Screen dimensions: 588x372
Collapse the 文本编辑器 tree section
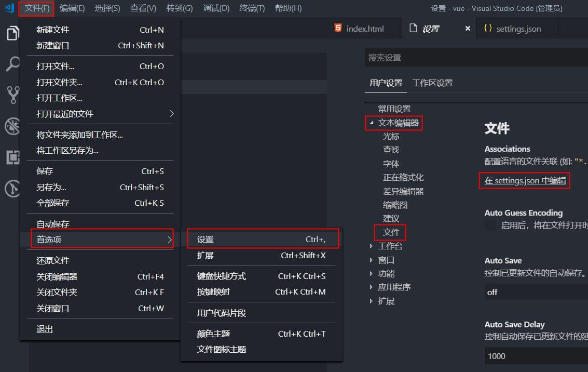tap(372, 123)
